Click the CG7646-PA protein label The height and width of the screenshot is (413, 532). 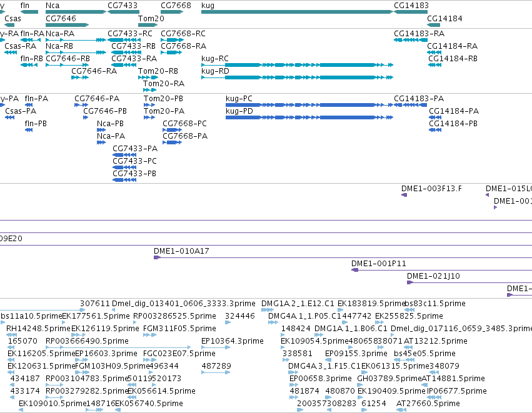tap(97, 99)
